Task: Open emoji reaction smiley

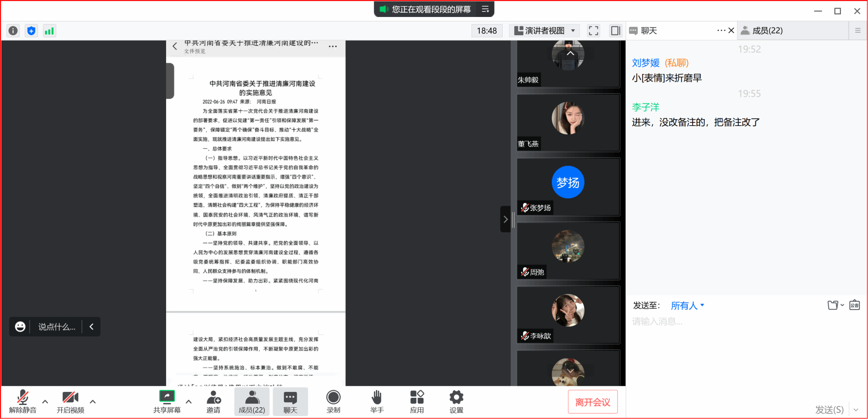Action: pyautogui.click(x=20, y=327)
